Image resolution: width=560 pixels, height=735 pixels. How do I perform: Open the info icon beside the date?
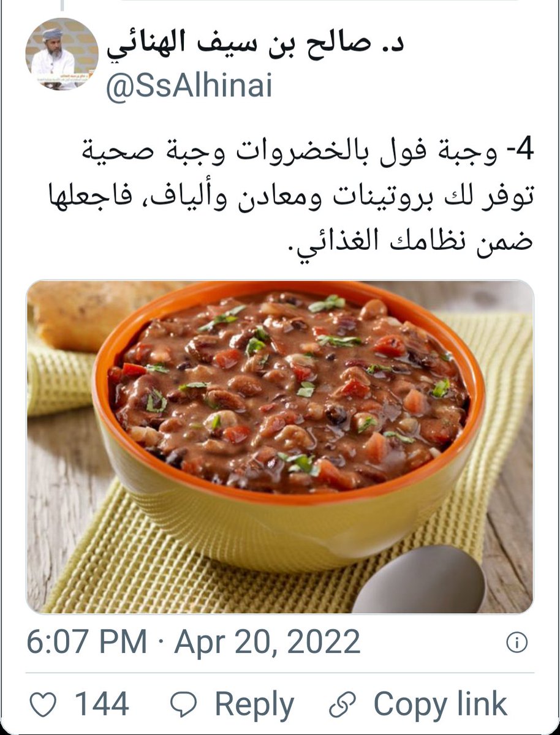click(516, 643)
